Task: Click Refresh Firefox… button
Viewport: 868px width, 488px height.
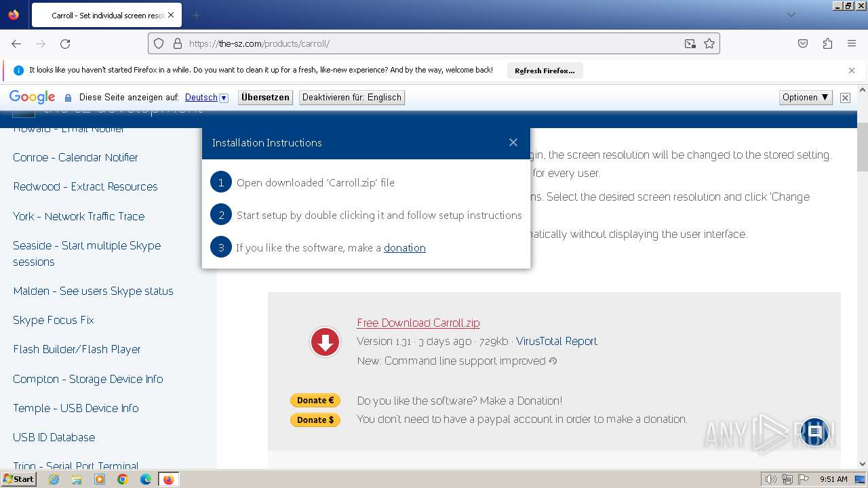Action: point(545,70)
